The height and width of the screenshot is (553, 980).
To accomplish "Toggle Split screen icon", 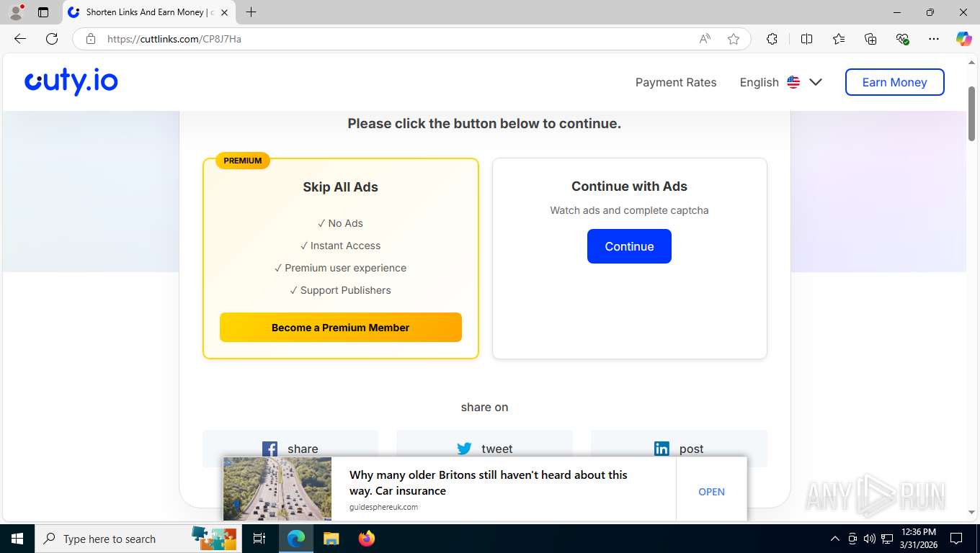I will tap(806, 39).
